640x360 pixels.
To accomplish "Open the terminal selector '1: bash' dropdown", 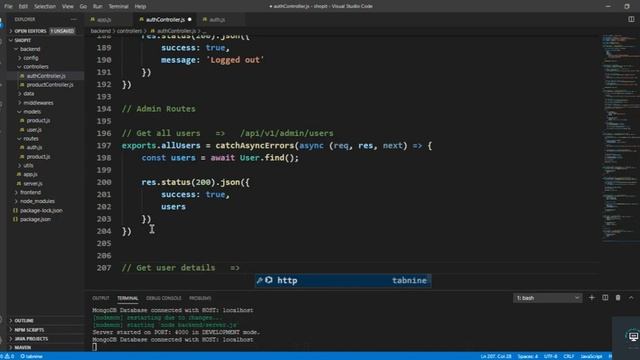I will click(x=547, y=298).
